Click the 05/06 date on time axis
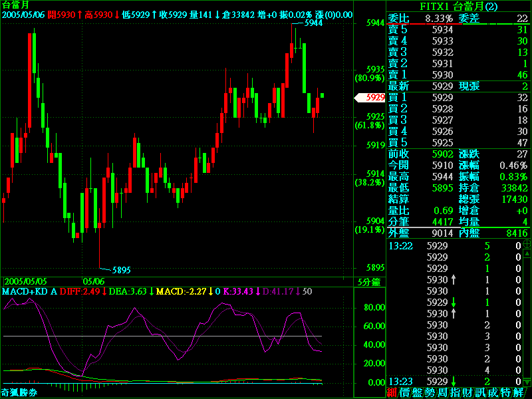This screenshot has height=399, width=532. [94, 281]
